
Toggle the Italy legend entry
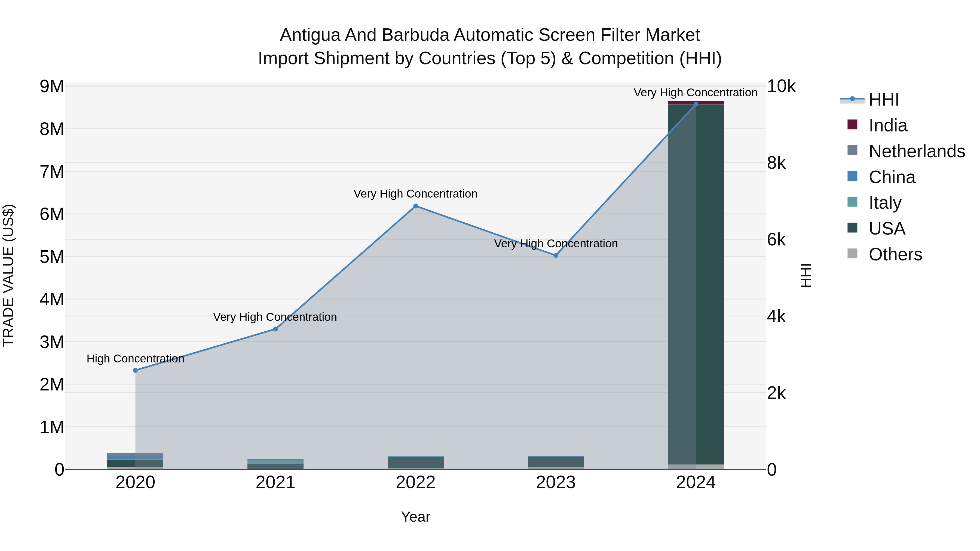pyautogui.click(x=874, y=203)
